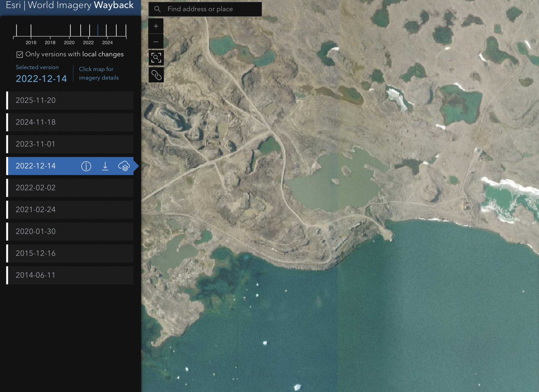The width and height of the screenshot is (539, 392).
Task: Copy the share link for this map
Action: coord(156,75)
